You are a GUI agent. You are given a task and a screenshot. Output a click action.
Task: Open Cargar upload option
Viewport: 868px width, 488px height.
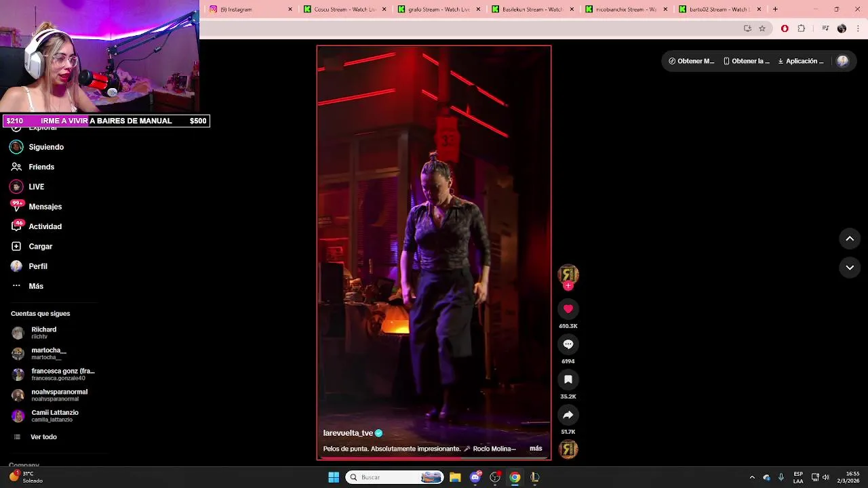tap(32, 247)
